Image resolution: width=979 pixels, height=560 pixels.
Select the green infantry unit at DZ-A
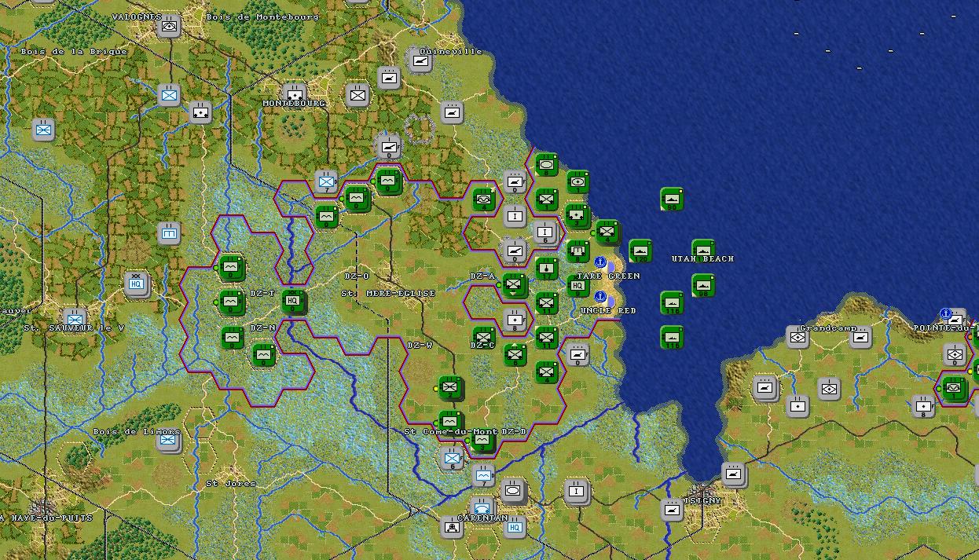pos(515,284)
